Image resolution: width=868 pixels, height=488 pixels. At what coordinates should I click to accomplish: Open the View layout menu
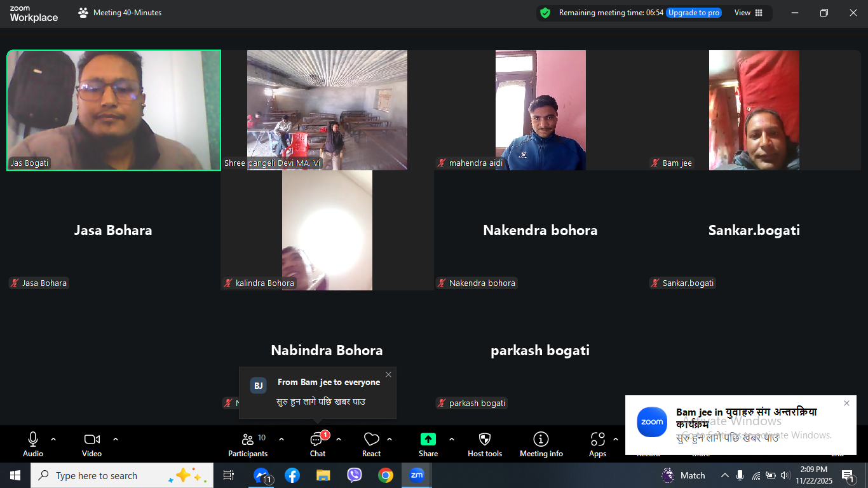[x=748, y=13]
